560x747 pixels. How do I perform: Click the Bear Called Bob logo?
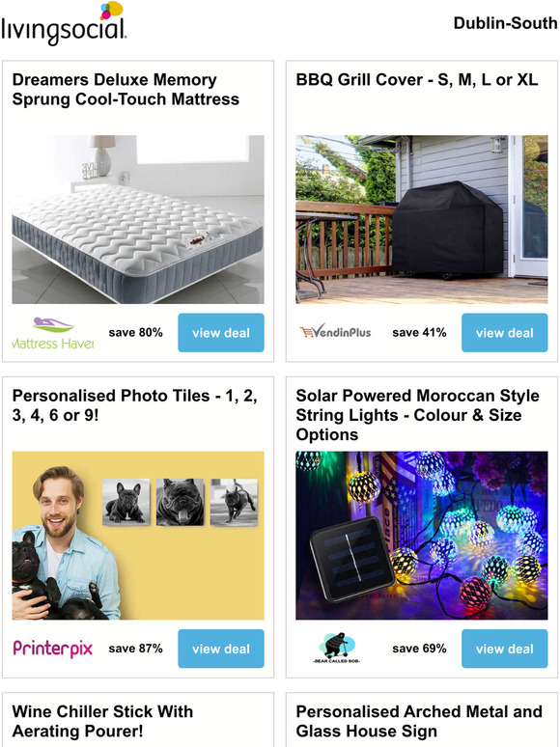(336, 649)
